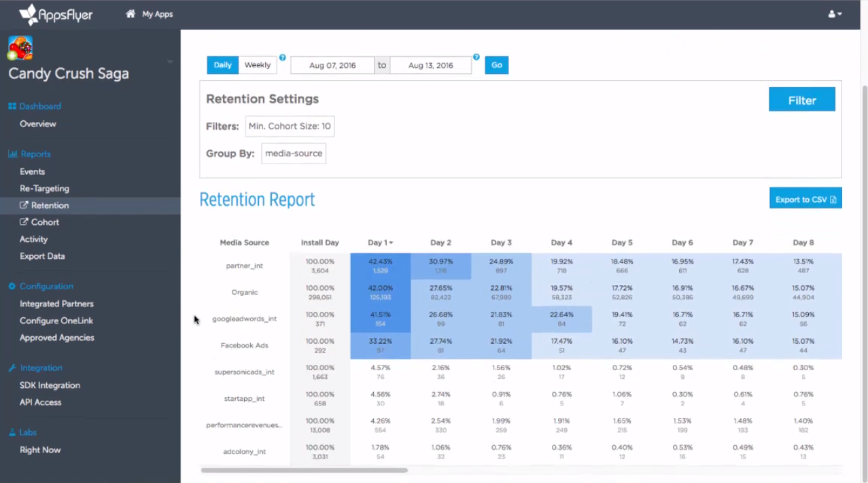868x483 pixels.
Task: Open the start date Aug 07, 2016 picker
Action: point(332,65)
